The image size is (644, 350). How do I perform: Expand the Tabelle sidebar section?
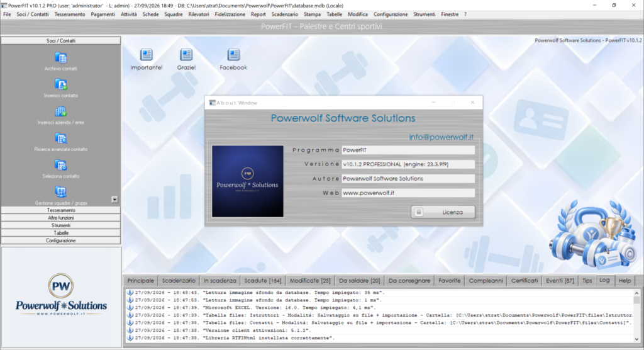[61, 233]
